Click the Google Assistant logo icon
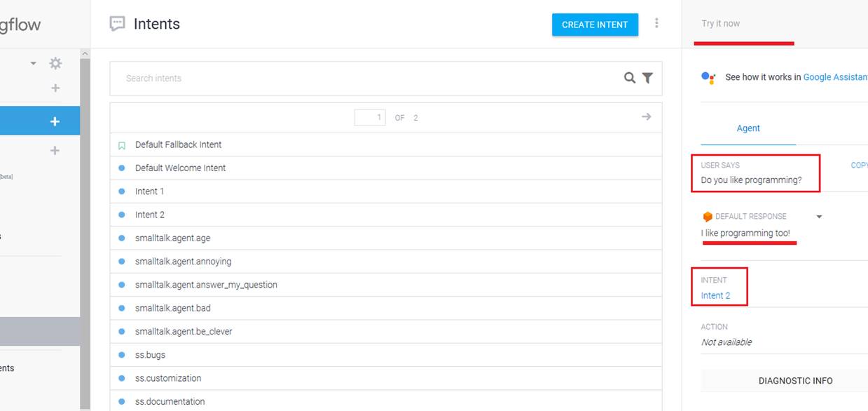This screenshot has height=411, width=868. tap(708, 77)
